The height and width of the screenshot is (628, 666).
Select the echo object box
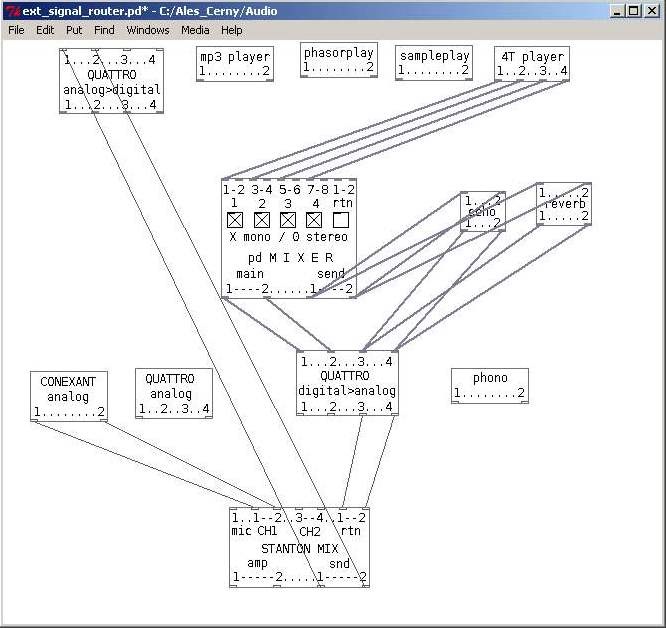(483, 211)
